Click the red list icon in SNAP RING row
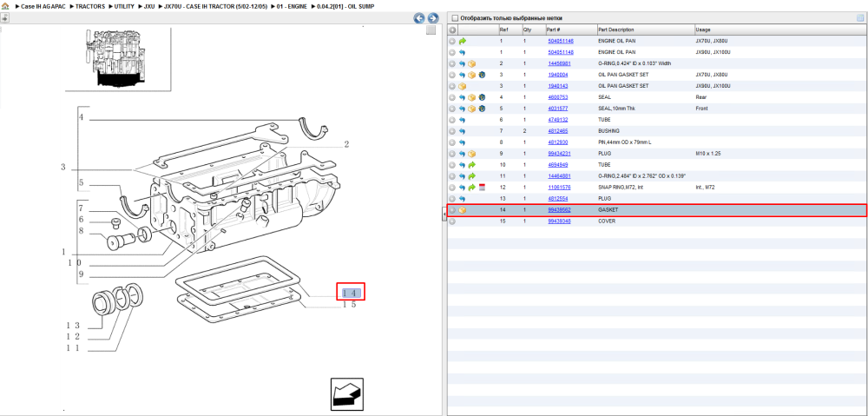 pyautogui.click(x=482, y=188)
